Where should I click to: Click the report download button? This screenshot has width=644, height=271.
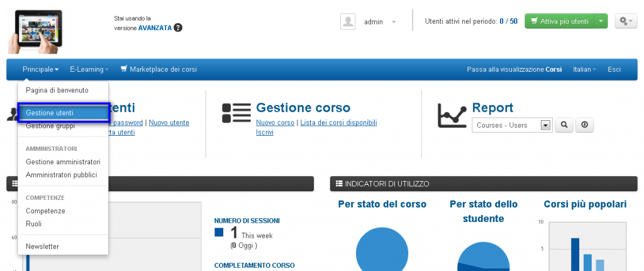click(584, 125)
